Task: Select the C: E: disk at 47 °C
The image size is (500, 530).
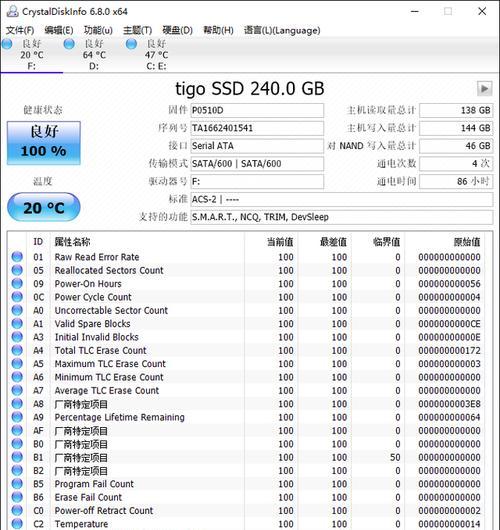Action: (x=156, y=54)
